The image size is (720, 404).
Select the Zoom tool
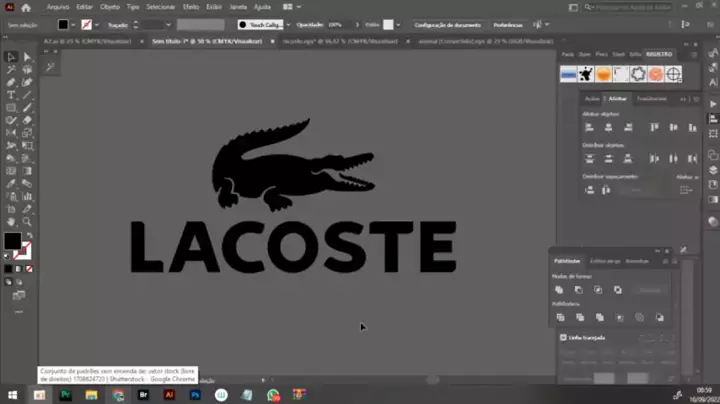click(x=27, y=222)
